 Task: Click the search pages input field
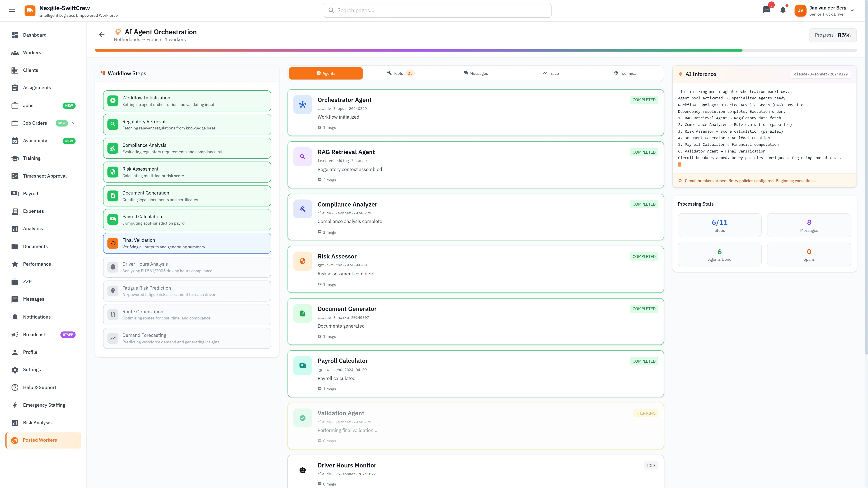click(x=437, y=10)
